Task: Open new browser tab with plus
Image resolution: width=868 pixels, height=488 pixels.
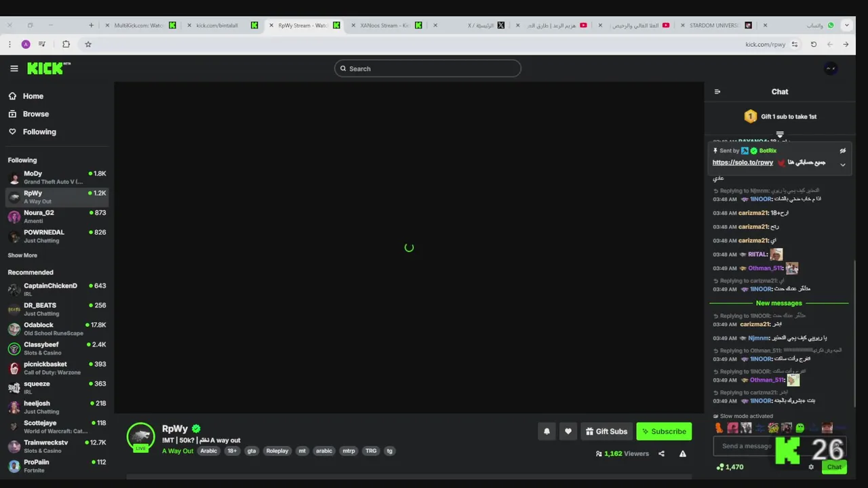Action: (x=91, y=25)
